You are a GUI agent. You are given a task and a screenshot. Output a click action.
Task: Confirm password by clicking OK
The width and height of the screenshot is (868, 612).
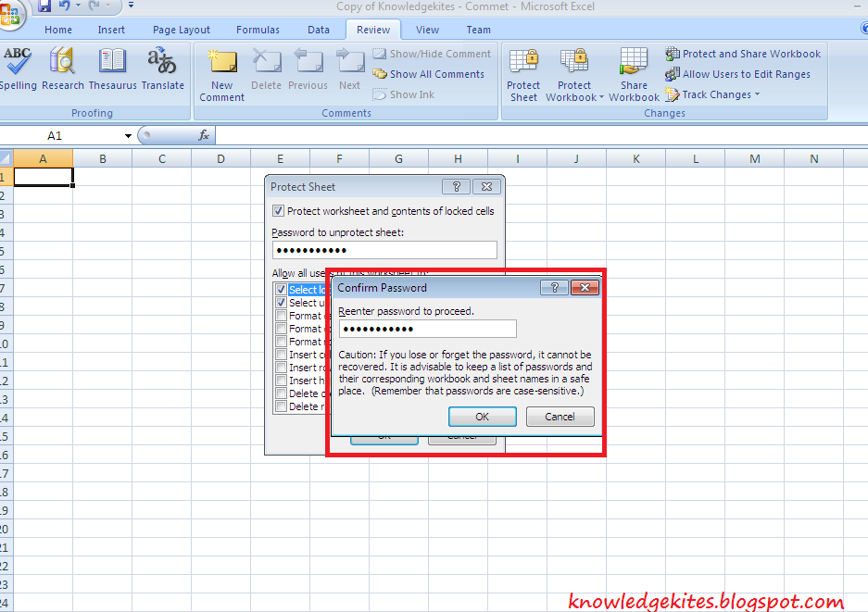pyautogui.click(x=482, y=416)
